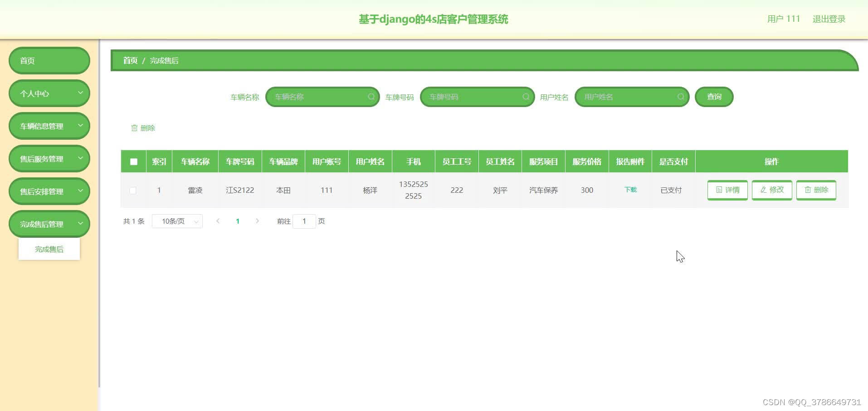Click cell 江S2122
868x411 pixels.
coord(240,190)
